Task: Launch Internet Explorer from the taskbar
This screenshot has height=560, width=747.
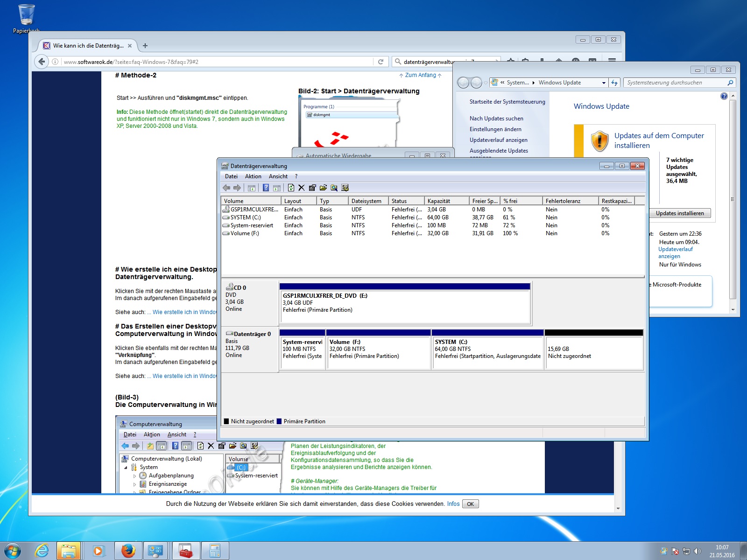Action: tap(42, 551)
